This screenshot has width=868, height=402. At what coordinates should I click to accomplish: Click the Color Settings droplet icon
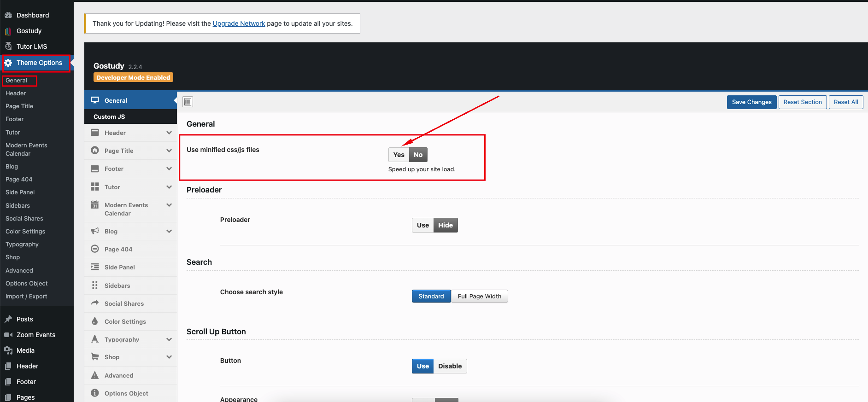[95, 321]
